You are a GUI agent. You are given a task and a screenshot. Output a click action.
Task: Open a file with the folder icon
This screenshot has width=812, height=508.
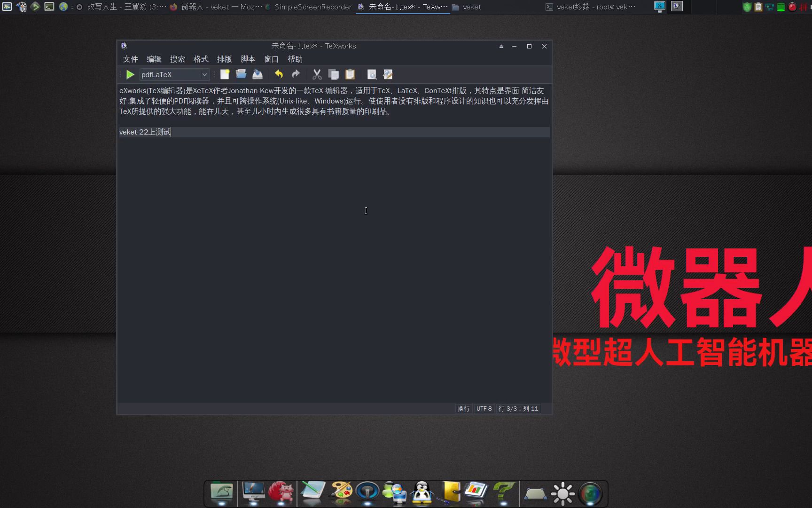point(241,74)
